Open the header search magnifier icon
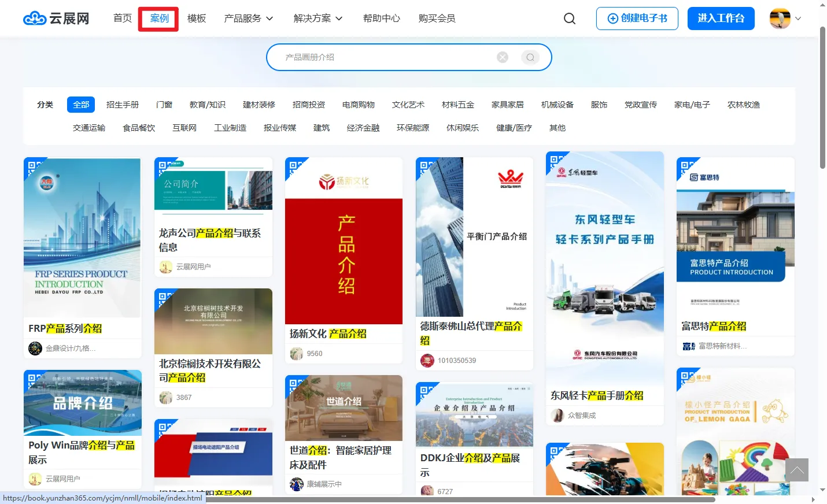 [x=570, y=18]
